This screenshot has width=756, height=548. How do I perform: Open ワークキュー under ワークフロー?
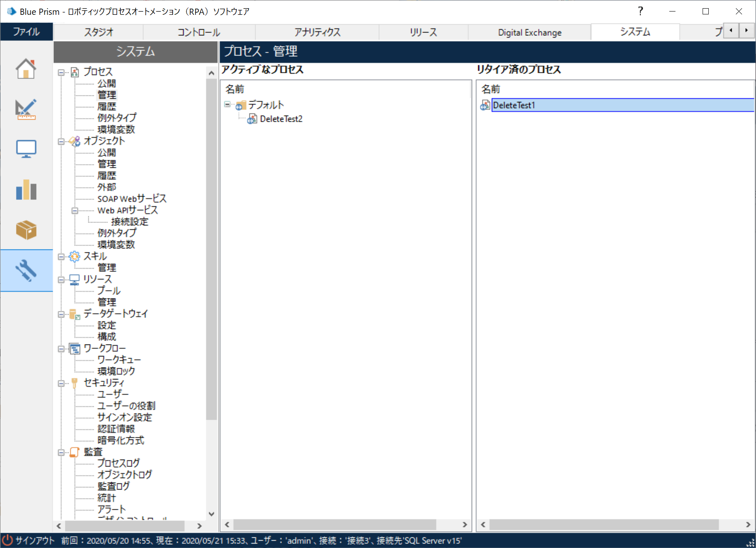click(119, 359)
